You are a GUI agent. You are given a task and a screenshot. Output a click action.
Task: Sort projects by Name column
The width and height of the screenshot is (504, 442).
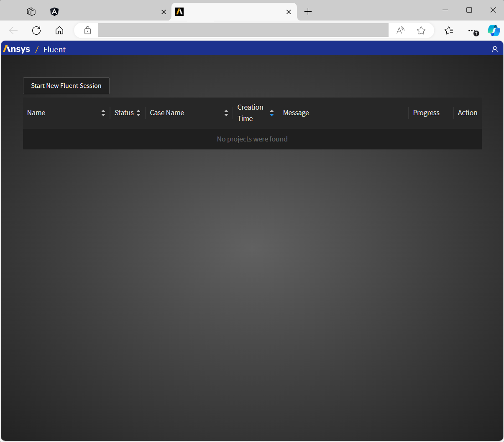point(103,113)
